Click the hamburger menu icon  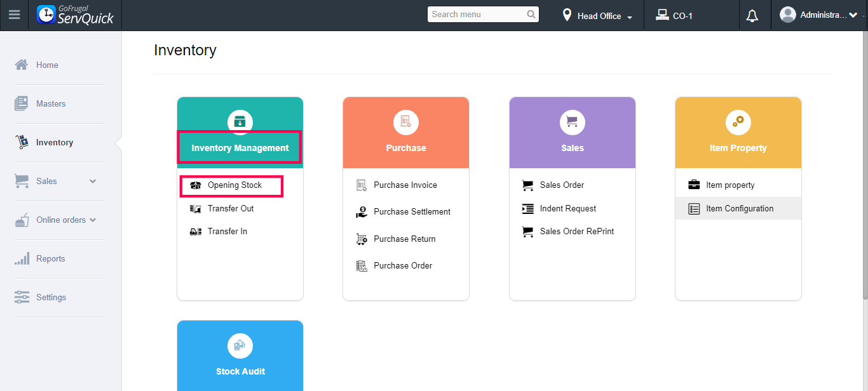point(14,15)
